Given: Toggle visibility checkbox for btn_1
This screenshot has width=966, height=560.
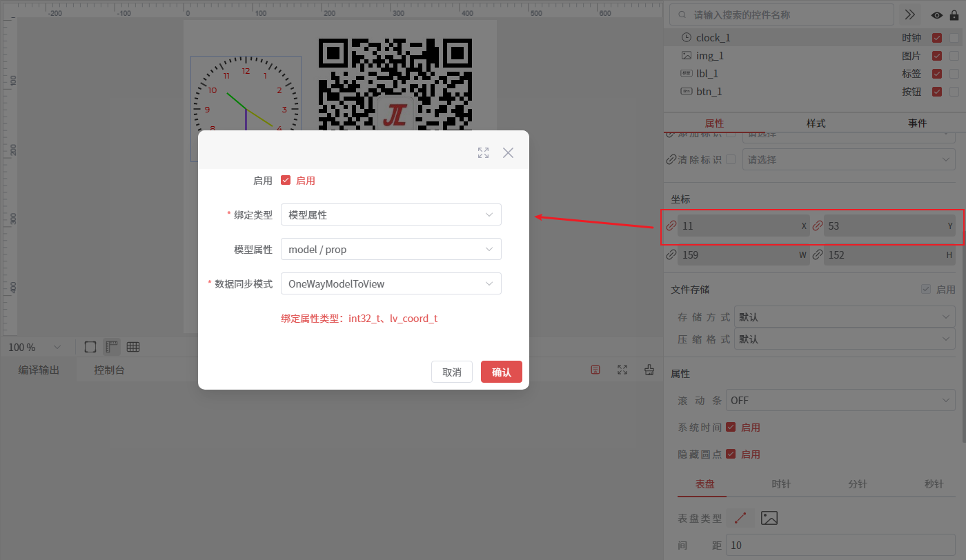Looking at the screenshot, I should click(x=937, y=92).
